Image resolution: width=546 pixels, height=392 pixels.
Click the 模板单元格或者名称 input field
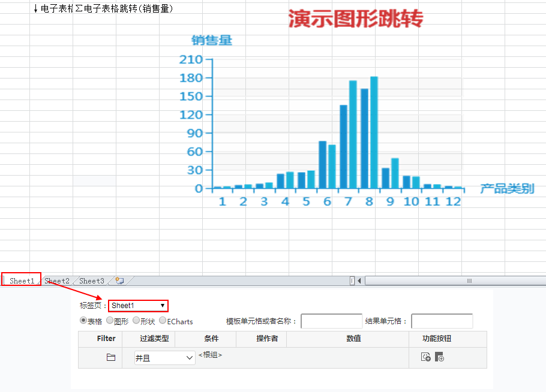pos(331,321)
